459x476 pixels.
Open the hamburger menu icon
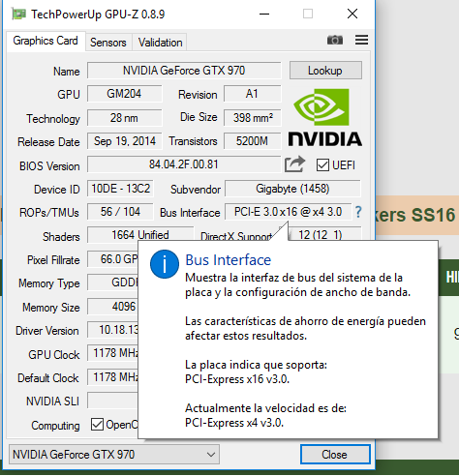point(361,40)
